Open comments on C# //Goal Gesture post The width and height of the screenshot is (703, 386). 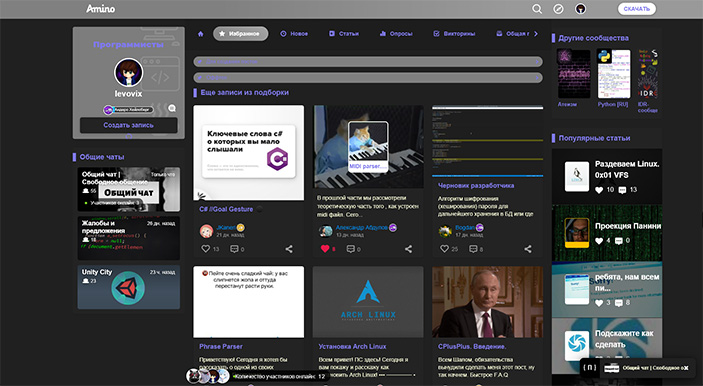(234, 248)
